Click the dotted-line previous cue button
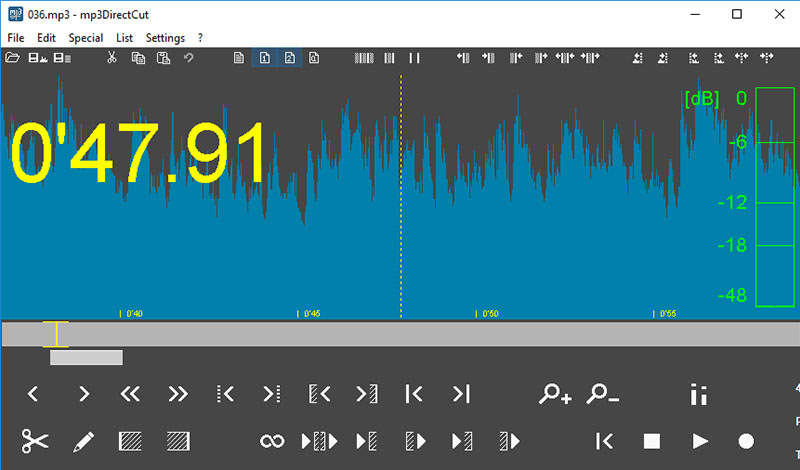The image size is (800, 470). pos(225,393)
